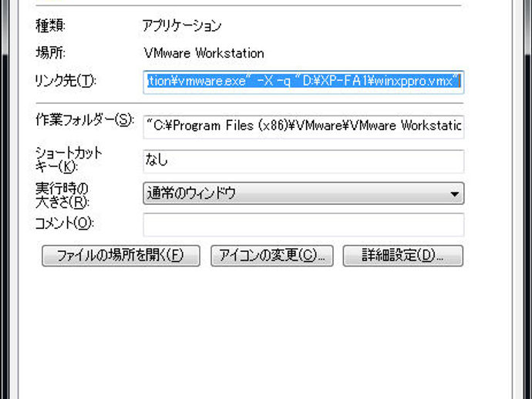Click the アプリケーション type value text
This screenshot has height=399, width=532.
[x=182, y=26]
